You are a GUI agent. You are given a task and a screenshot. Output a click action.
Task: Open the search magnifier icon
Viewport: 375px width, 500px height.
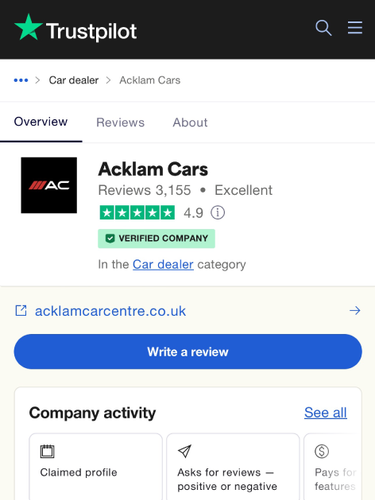(x=323, y=28)
